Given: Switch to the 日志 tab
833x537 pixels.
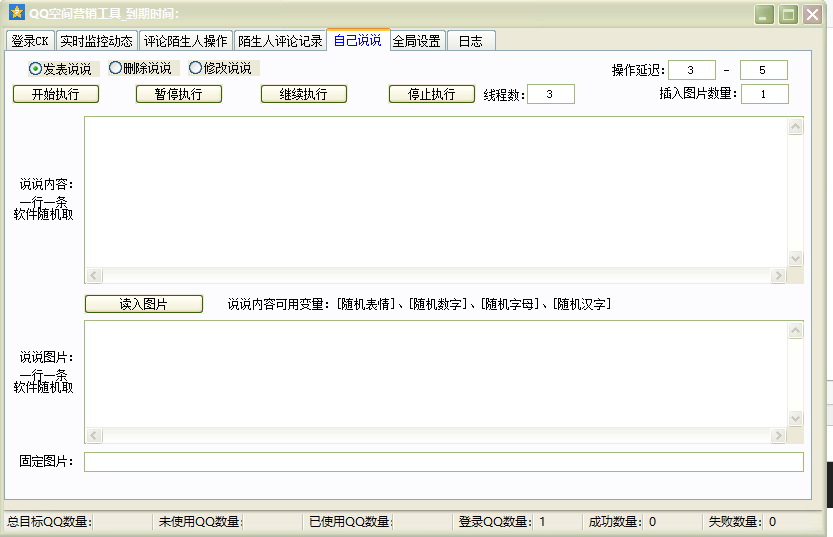Looking at the screenshot, I should pos(470,41).
